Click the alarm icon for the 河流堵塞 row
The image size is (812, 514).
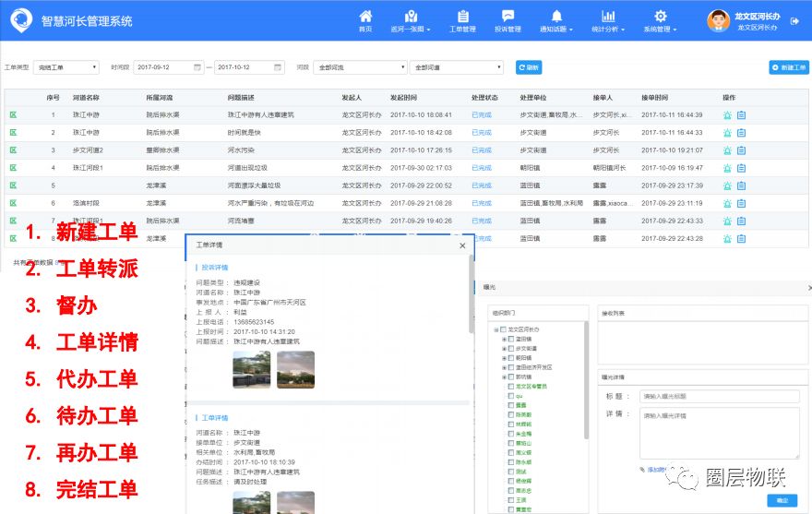pyautogui.click(x=727, y=221)
